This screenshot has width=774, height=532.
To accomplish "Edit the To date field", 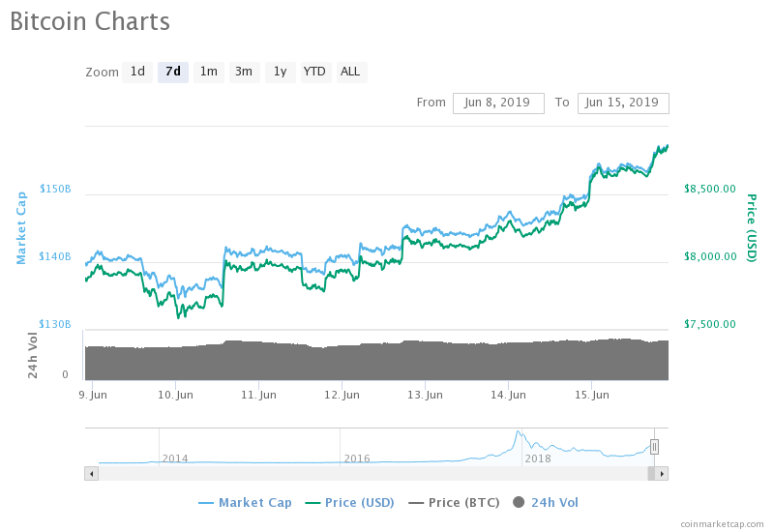I will click(x=623, y=103).
